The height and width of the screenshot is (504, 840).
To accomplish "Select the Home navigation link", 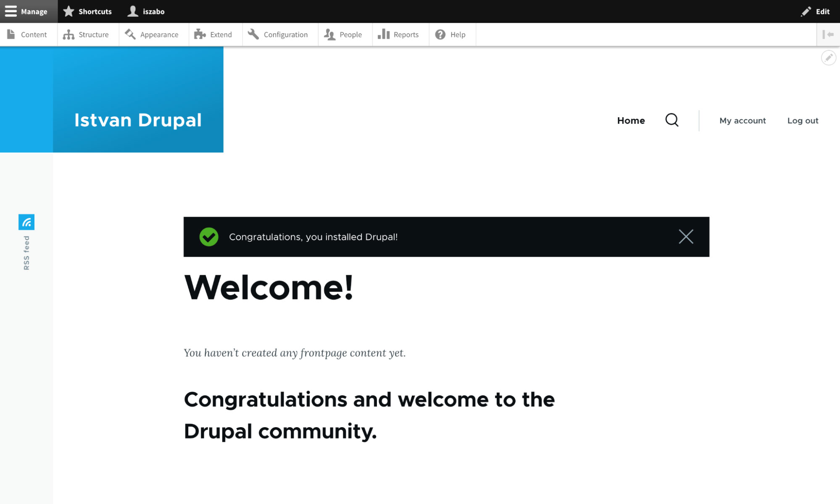I will point(631,121).
